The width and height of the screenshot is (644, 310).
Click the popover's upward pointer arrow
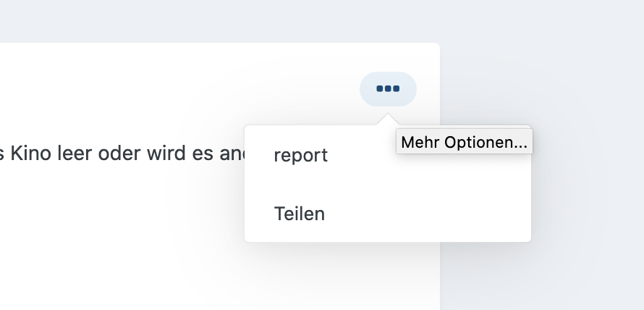point(388,120)
